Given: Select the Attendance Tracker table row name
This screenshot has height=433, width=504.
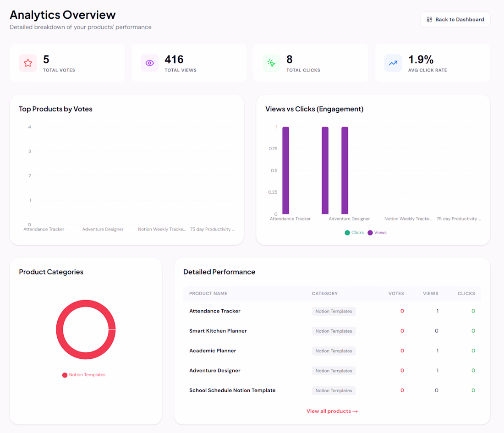Looking at the screenshot, I should point(215,311).
